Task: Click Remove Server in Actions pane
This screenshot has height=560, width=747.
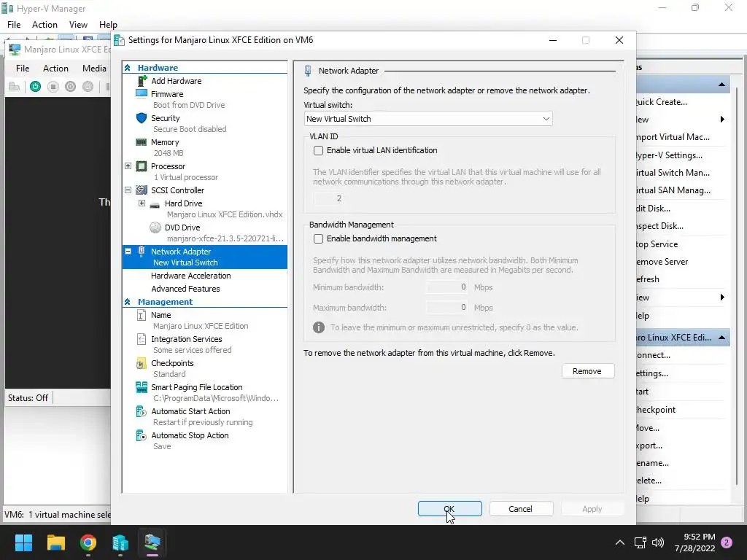Action: coord(662,262)
